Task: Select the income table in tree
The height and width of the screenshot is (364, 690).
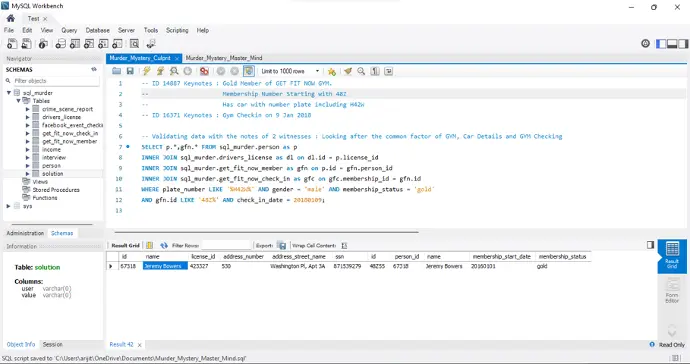Action: 51,150
